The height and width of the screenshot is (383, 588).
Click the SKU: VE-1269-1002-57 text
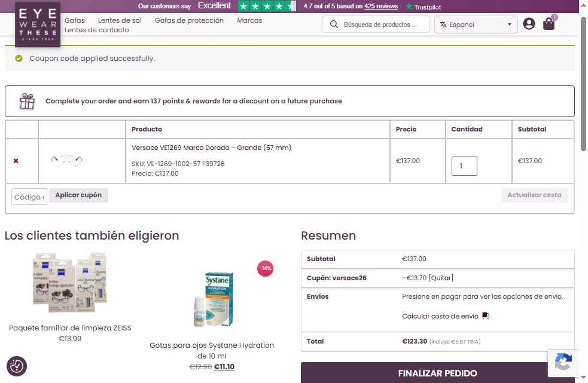click(x=178, y=164)
